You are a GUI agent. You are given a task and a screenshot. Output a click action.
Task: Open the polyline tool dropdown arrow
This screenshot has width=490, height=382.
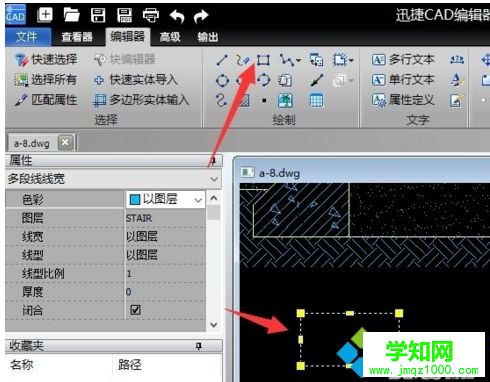click(x=299, y=60)
